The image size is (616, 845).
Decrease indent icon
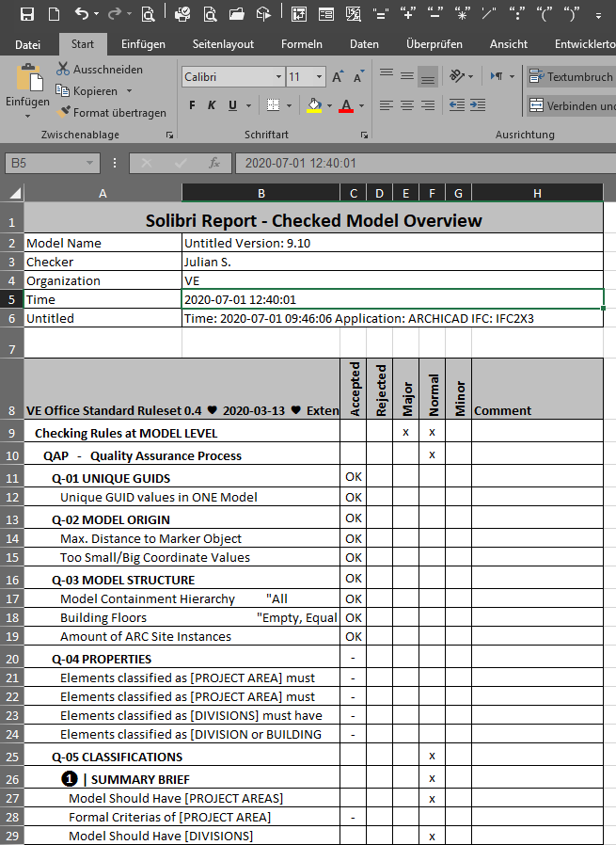point(457,105)
